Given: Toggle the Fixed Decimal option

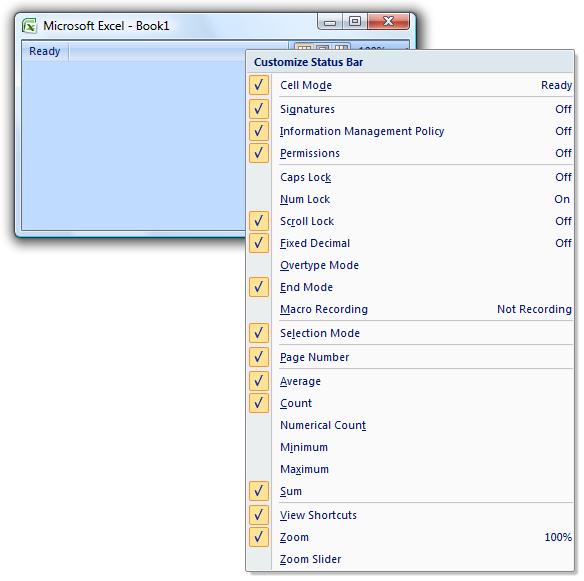Looking at the screenshot, I should (x=410, y=243).
